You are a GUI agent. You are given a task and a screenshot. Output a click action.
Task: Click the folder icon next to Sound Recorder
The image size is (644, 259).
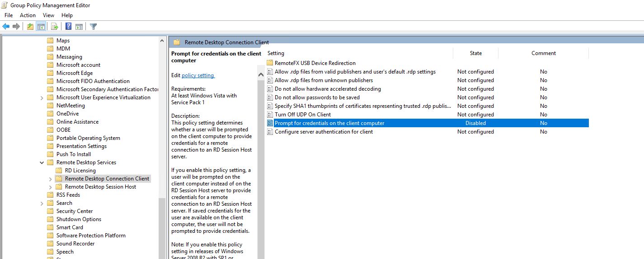click(50, 244)
